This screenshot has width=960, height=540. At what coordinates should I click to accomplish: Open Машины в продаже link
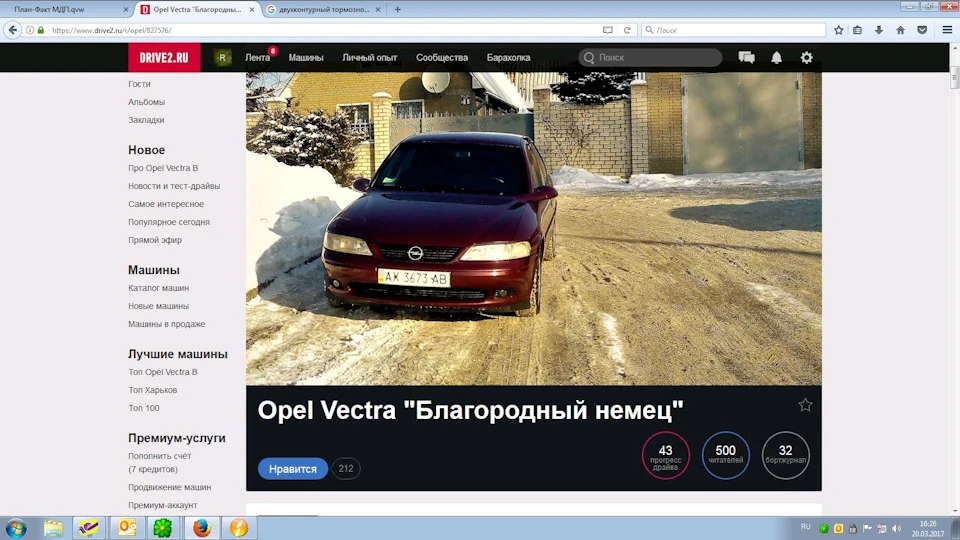(167, 324)
